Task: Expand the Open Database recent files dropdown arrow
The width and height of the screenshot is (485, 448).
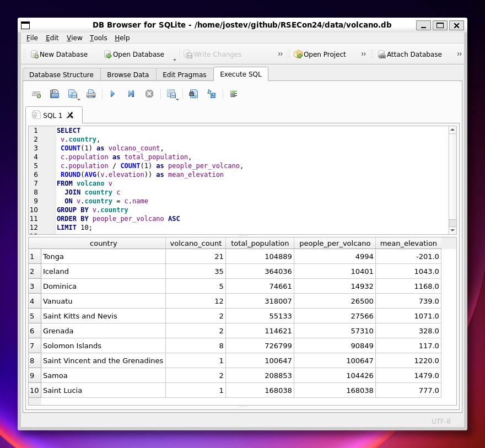Action: click(x=175, y=60)
